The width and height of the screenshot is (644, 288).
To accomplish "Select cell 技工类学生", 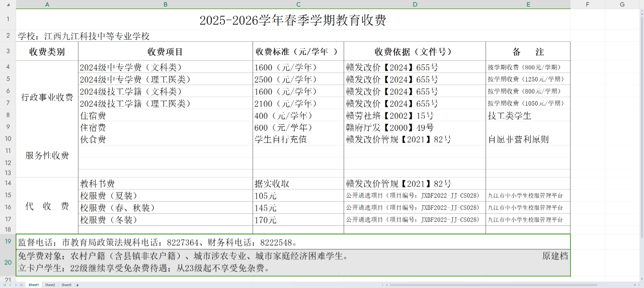I will (528, 115).
